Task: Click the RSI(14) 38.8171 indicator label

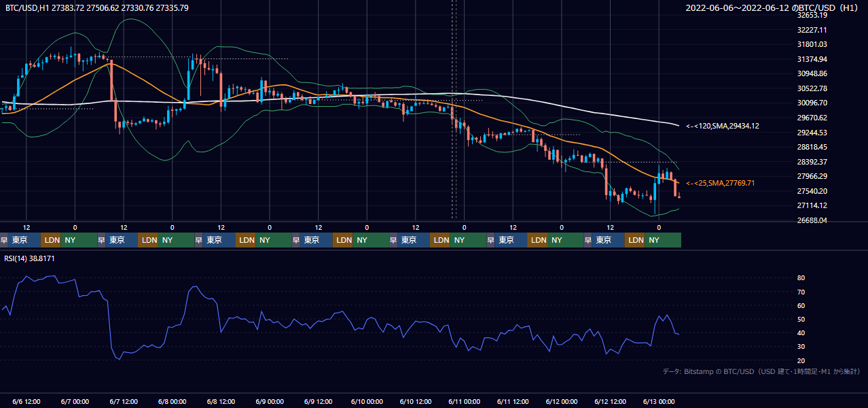Action: (x=29, y=258)
